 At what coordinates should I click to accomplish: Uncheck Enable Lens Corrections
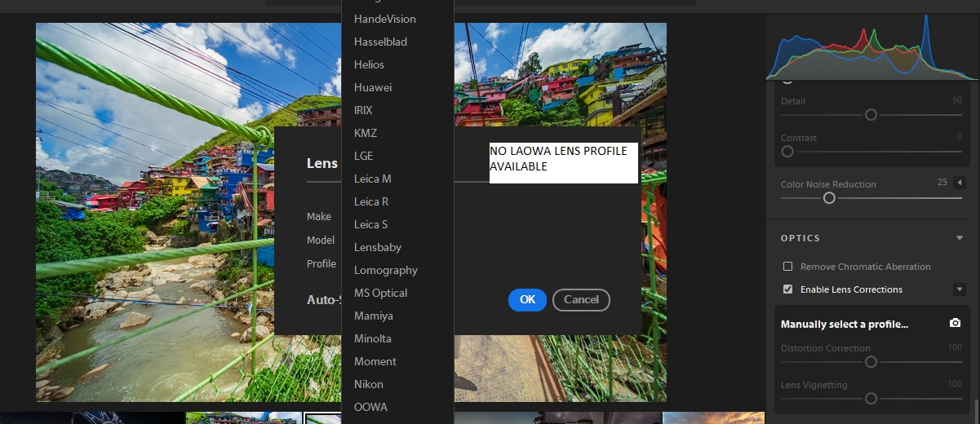click(787, 289)
